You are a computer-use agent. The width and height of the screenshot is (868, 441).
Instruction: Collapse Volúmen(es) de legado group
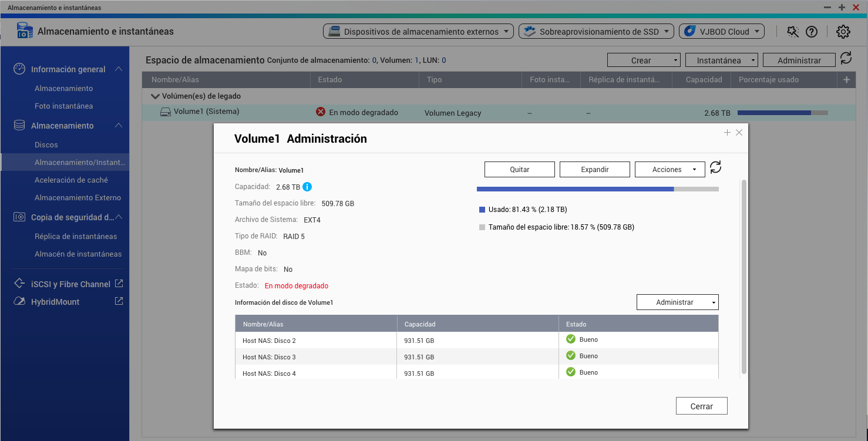tap(155, 96)
